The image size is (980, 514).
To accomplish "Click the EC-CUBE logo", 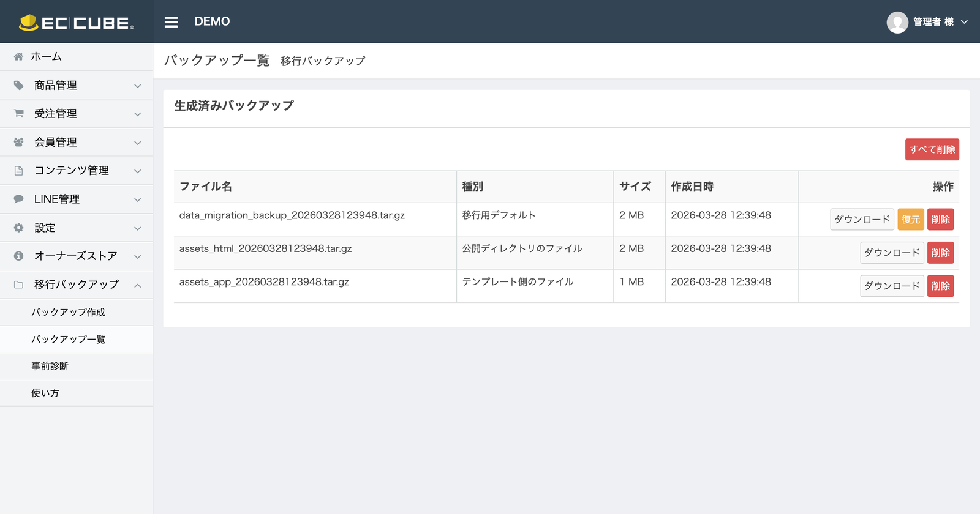I will coord(76,23).
